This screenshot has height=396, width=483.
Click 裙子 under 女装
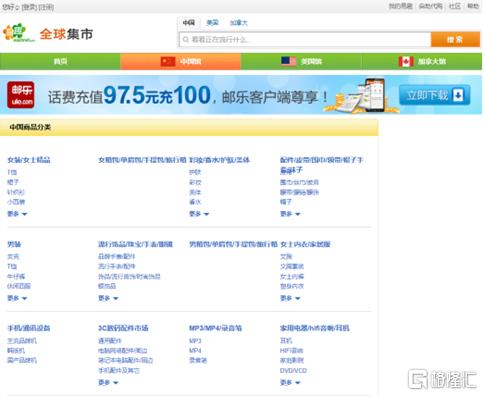click(13, 182)
